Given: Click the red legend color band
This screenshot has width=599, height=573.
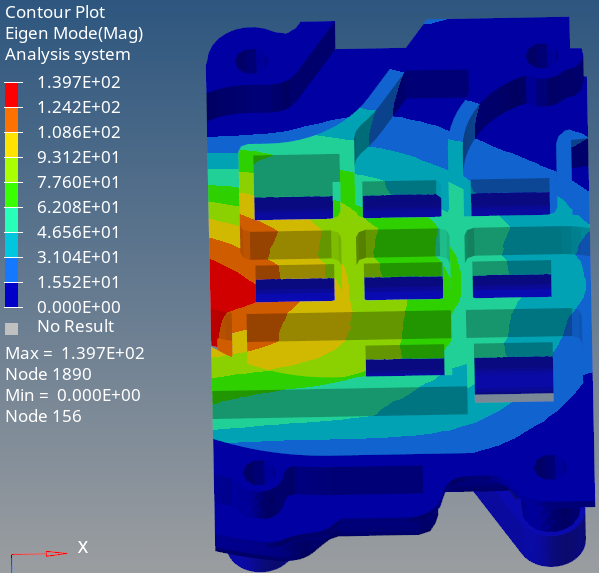Looking at the screenshot, I should tap(11, 95).
